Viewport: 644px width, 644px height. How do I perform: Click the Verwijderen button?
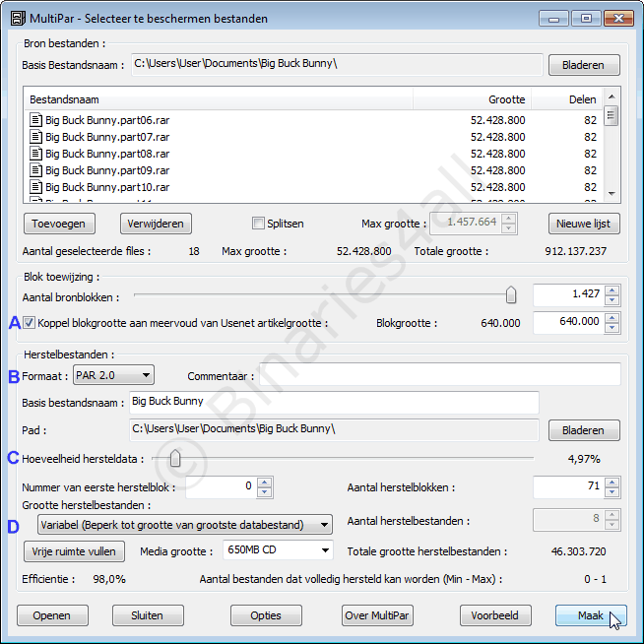[x=156, y=224]
